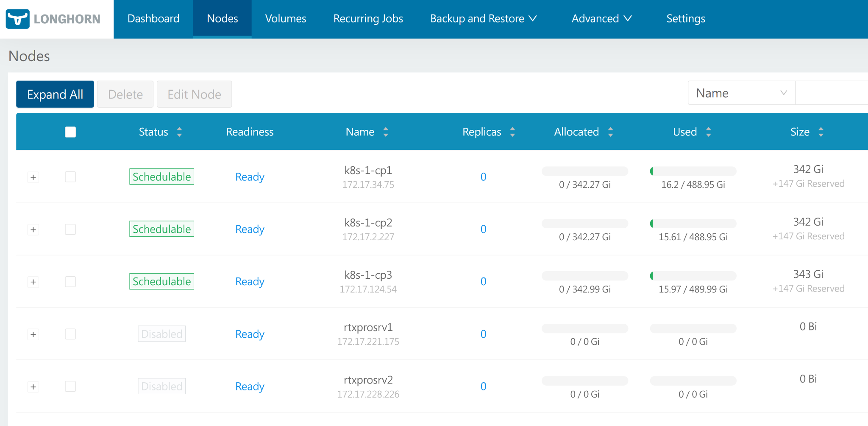
Task: Open replicas count for rtxprosrv1
Action: (483, 334)
